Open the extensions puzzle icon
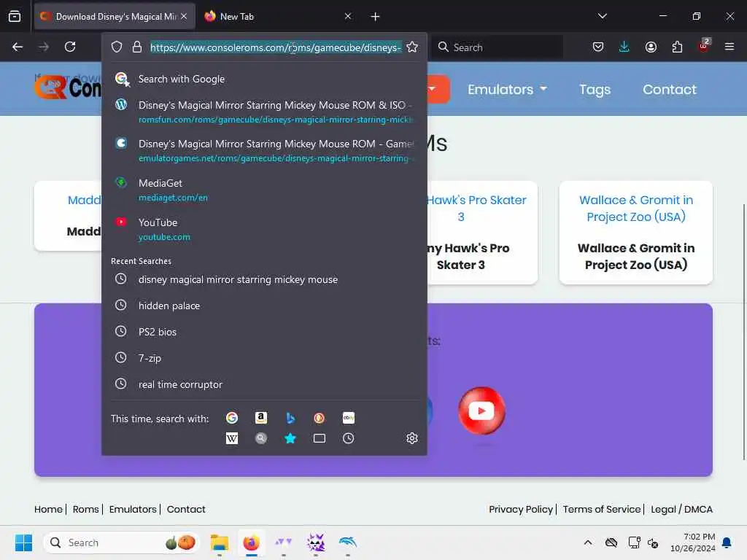 coord(677,47)
